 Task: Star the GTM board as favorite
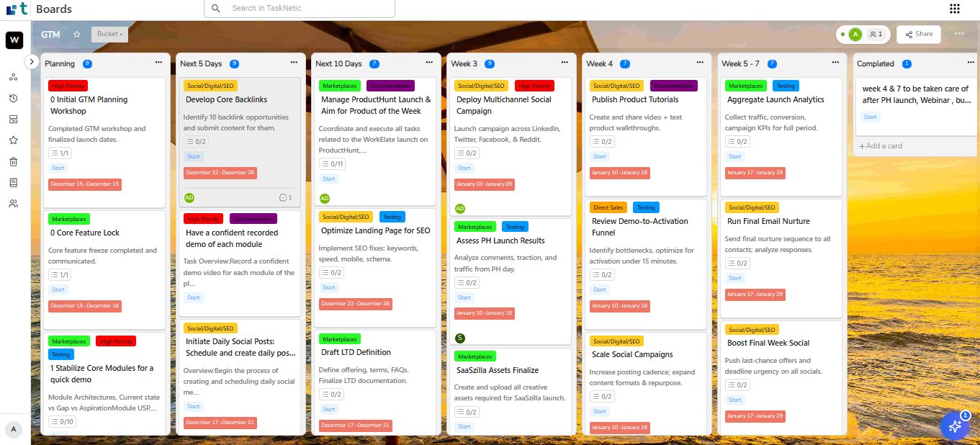(76, 33)
